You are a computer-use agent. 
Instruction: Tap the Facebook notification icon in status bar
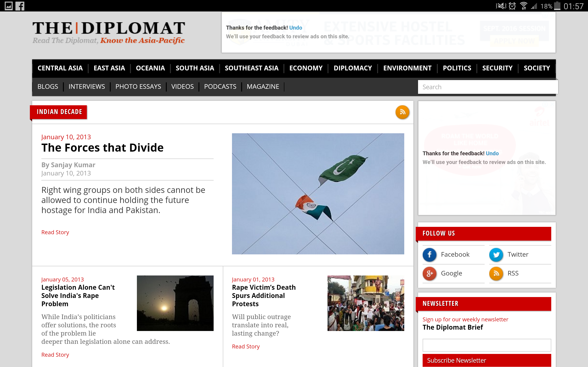(20, 6)
